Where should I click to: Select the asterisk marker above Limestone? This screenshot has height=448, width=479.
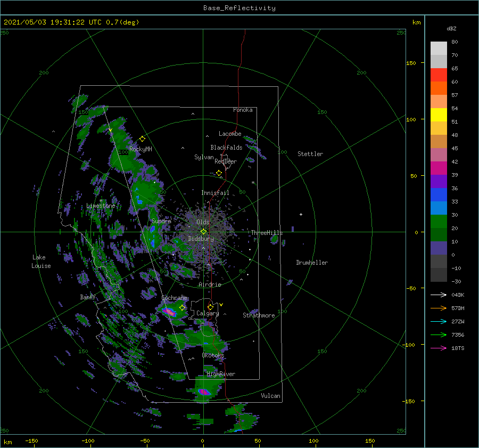[101, 201]
